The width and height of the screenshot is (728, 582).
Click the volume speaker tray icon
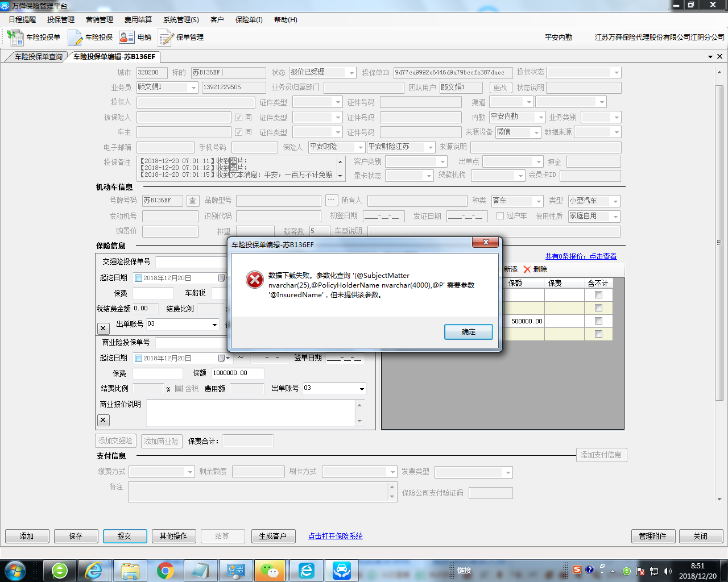coord(668,571)
